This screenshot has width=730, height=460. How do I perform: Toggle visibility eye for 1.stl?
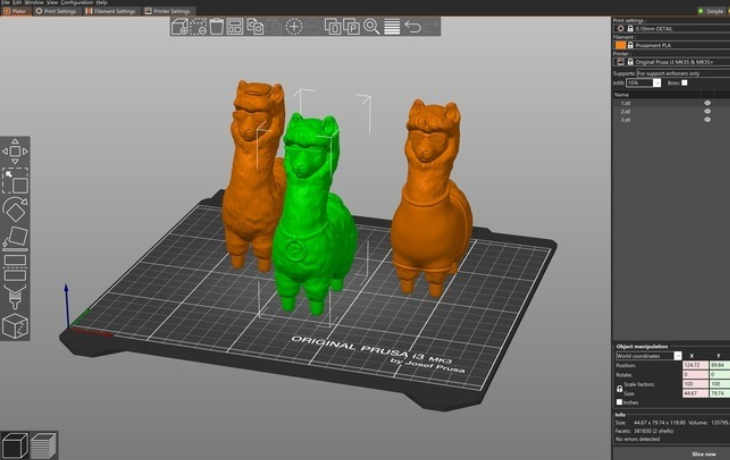[707, 103]
